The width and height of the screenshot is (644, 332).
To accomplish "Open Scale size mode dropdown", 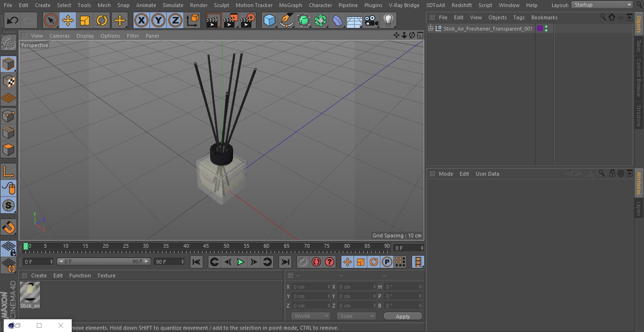I will [x=356, y=316].
